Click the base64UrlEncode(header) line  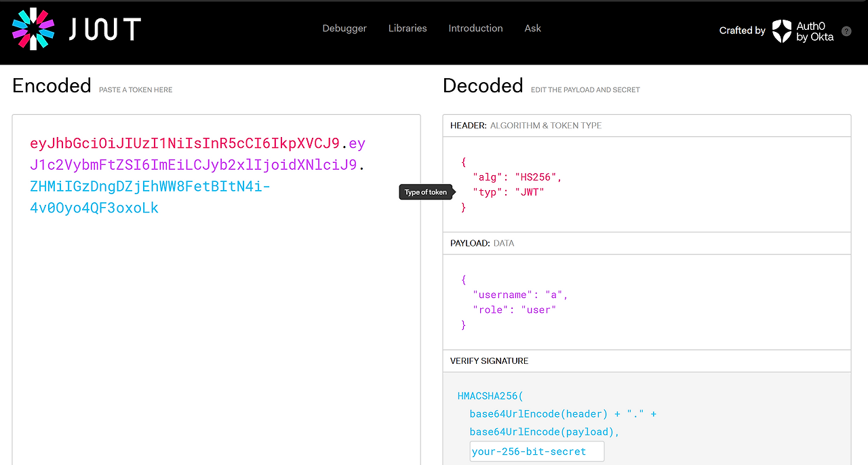pos(563,413)
